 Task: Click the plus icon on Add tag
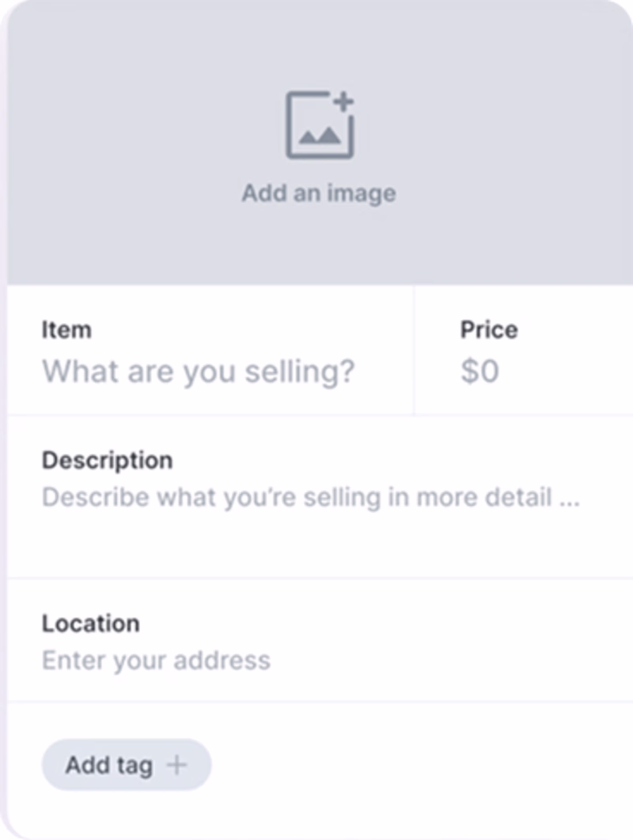tap(176, 765)
